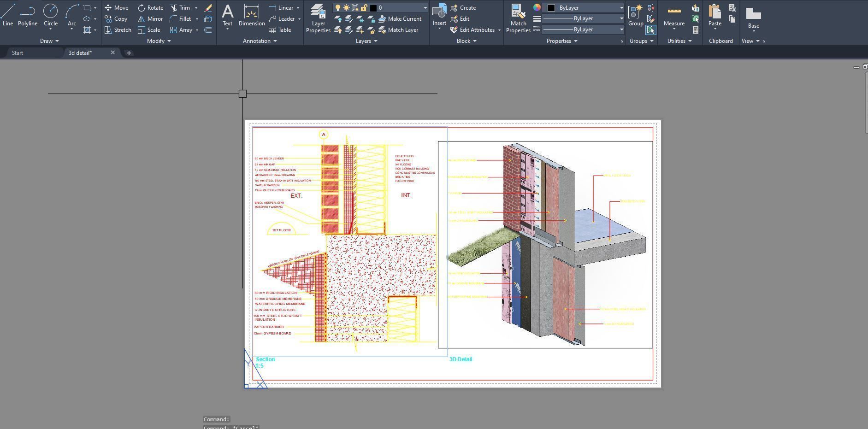Pick the Arc drawing tool

72,15
